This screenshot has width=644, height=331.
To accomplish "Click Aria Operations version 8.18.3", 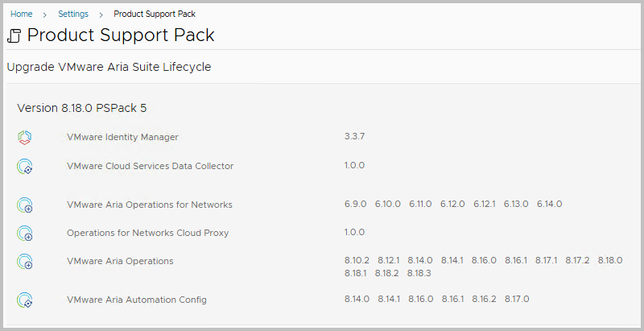I will pyautogui.click(x=419, y=273).
